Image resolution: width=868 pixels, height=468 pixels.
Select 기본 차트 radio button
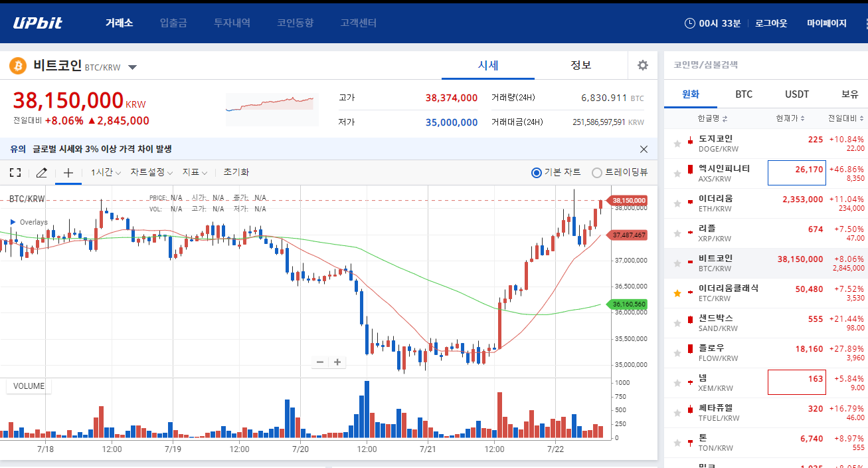click(537, 172)
